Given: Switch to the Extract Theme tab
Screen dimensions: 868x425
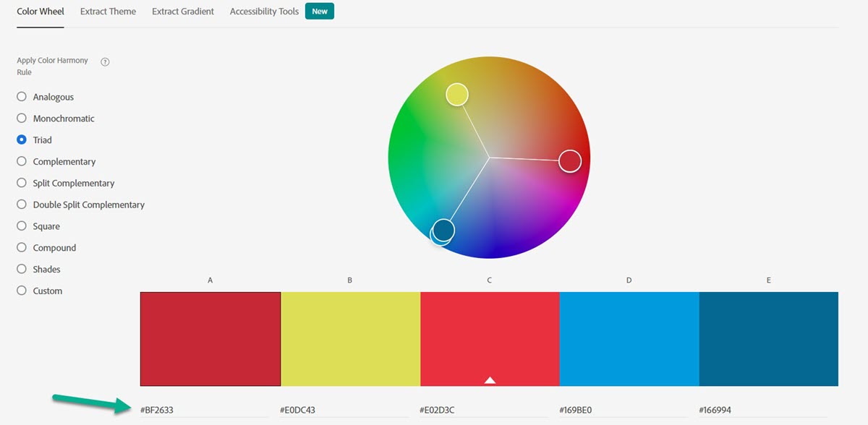Looking at the screenshot, I should click(108, 12).
